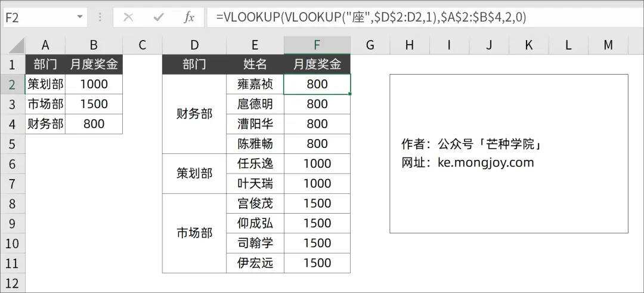Open the Name Box dropdown arrow
The image size is (644, 293).
coord(80,17)
